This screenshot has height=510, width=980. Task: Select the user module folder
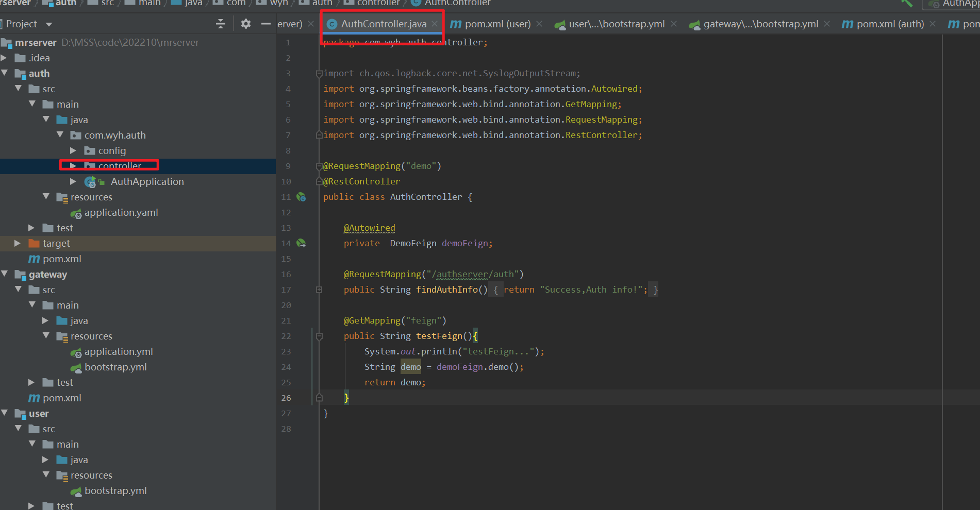tap(39, 413)
